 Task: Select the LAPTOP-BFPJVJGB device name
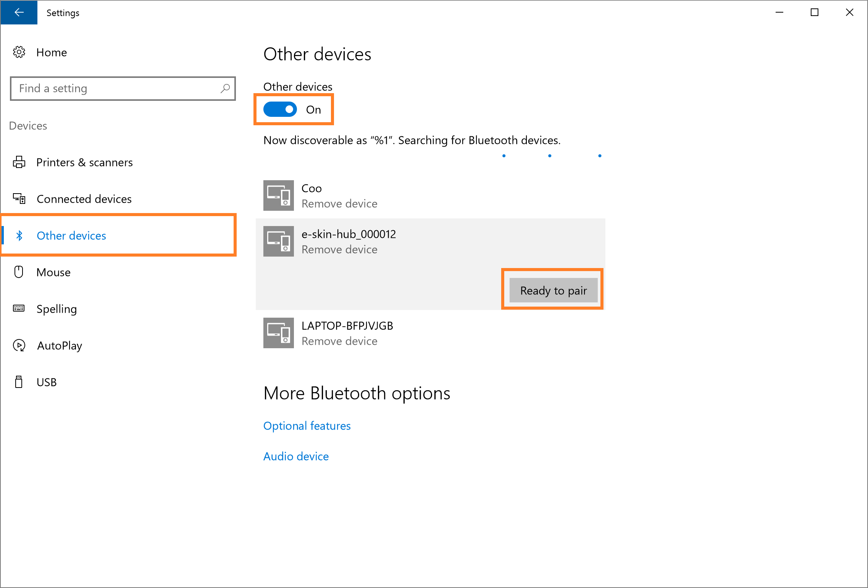pos(347,326)
